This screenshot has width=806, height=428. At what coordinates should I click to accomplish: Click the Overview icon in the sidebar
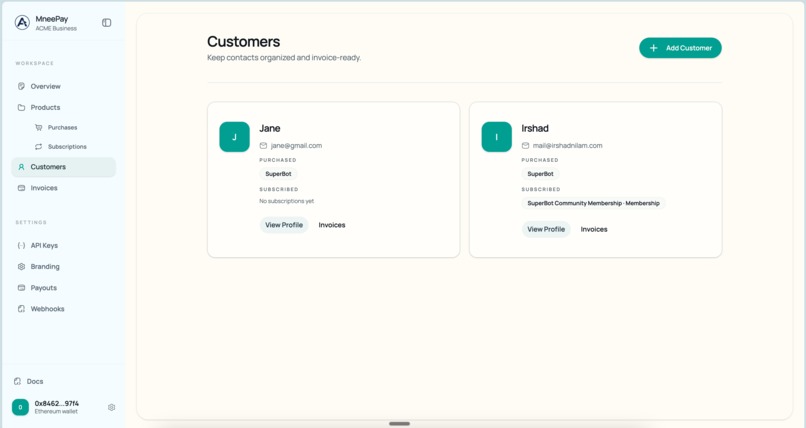[x=21, y=86]
